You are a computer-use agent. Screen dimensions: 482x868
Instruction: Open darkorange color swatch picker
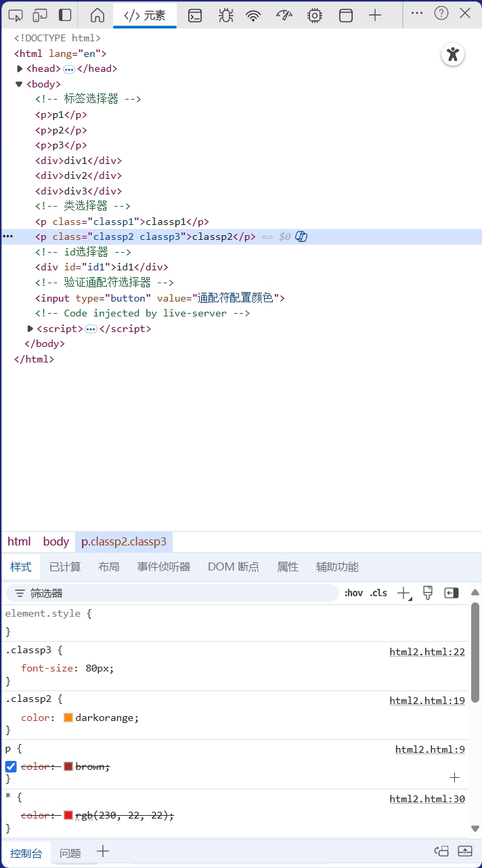pos(68,718)
